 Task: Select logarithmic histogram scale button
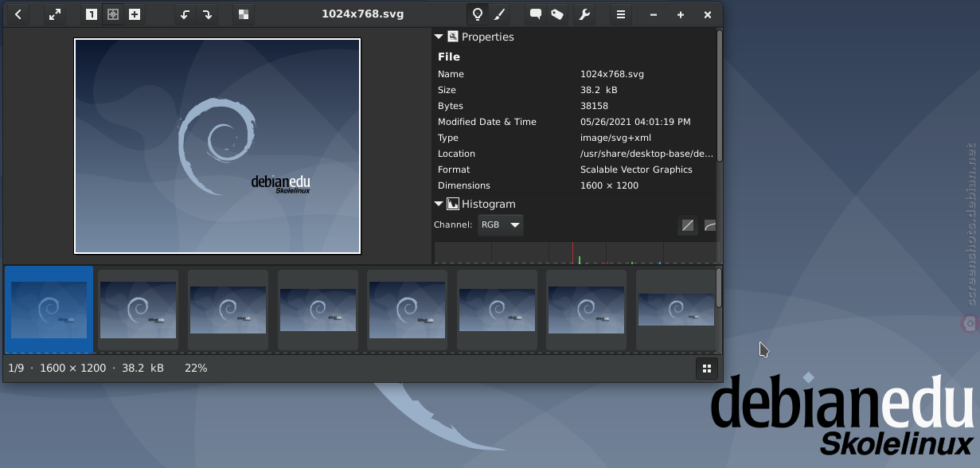point(709,226)
